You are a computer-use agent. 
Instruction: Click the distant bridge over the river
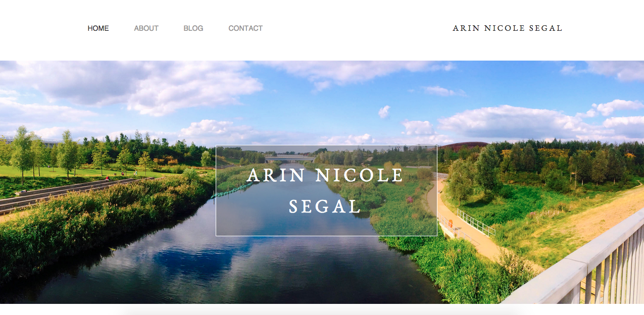click(x=290, y=158)
